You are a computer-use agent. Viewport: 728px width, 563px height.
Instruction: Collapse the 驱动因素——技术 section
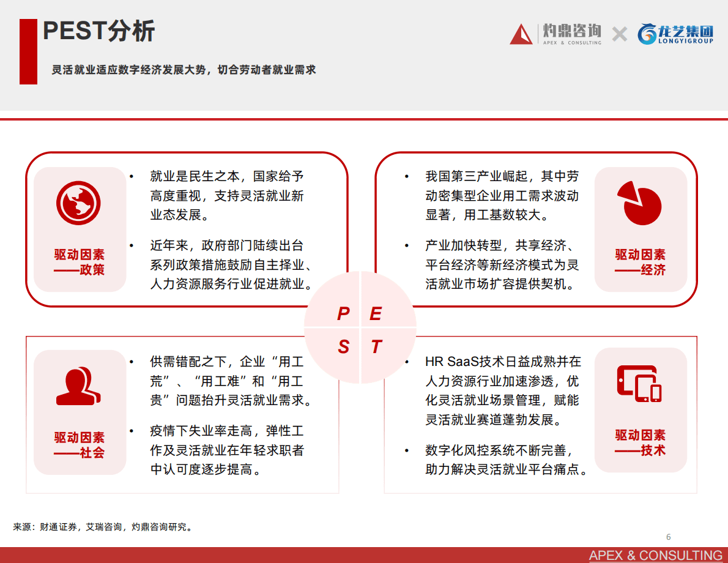tap(641, 442)
